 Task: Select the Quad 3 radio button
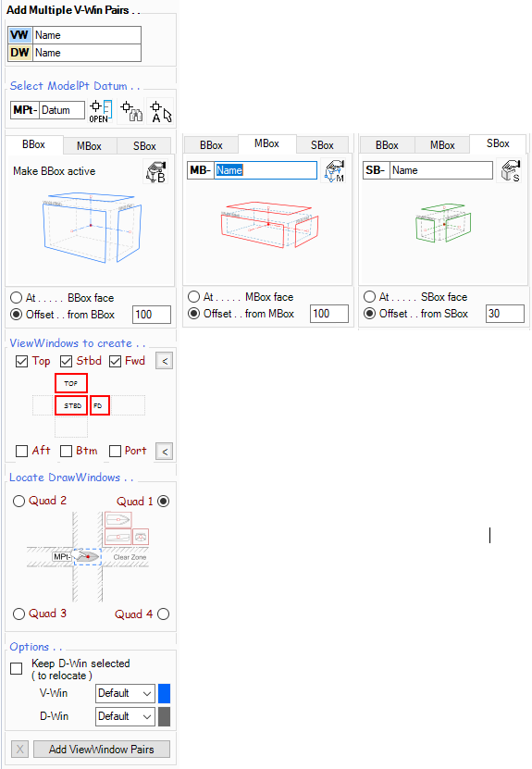point(19,614)
